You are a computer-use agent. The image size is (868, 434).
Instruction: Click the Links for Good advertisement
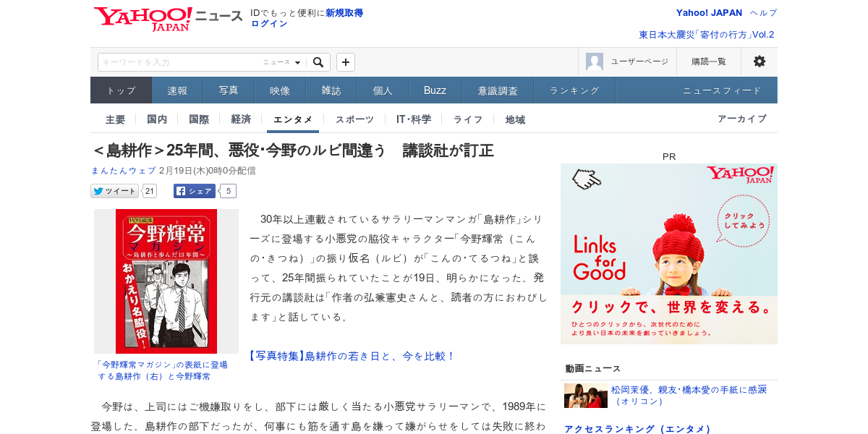click(669, 254)
